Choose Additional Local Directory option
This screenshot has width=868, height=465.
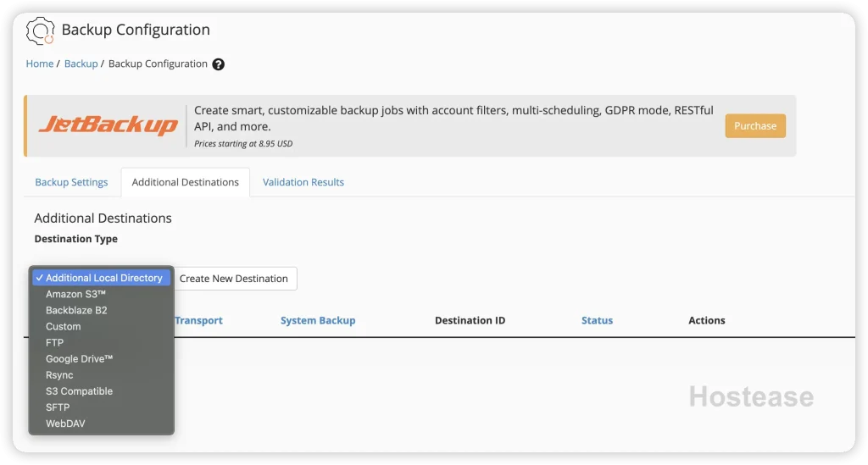[x=102, y=278]
